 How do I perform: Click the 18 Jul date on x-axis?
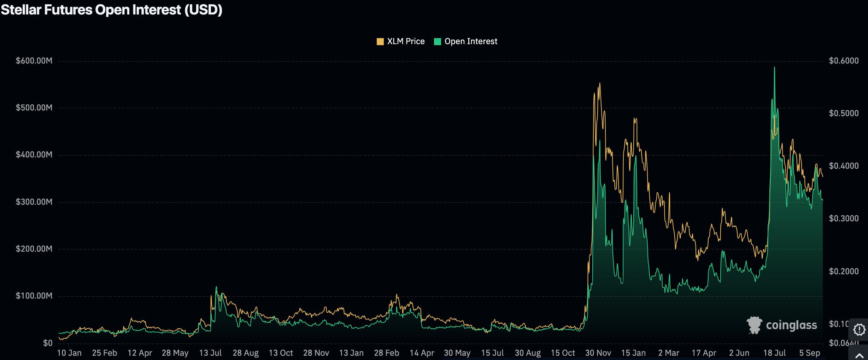tap(774, 353)
